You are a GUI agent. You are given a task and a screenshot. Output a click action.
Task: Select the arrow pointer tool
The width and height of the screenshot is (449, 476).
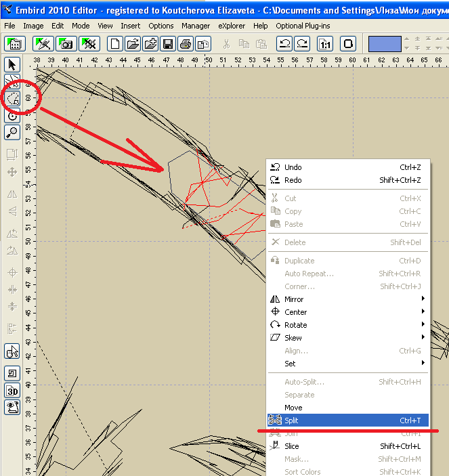(12, 65)
